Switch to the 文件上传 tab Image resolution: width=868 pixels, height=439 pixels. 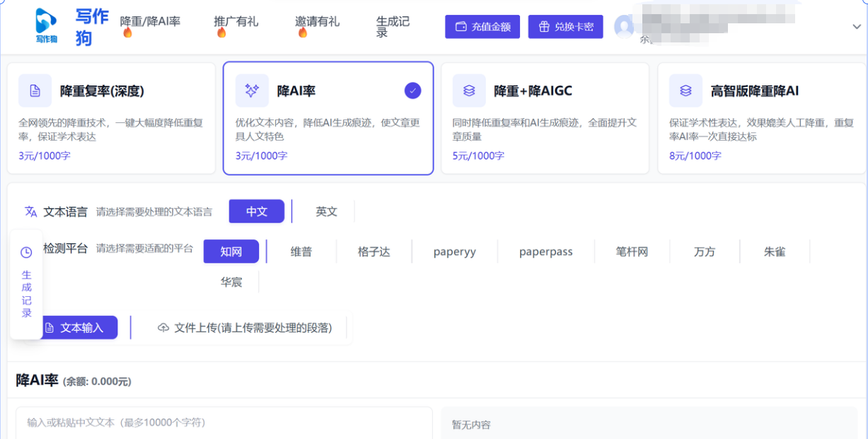click(x=245, y=328)
